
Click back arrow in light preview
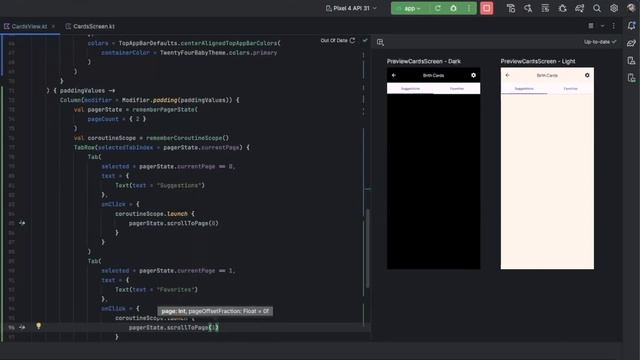point(507,75)
